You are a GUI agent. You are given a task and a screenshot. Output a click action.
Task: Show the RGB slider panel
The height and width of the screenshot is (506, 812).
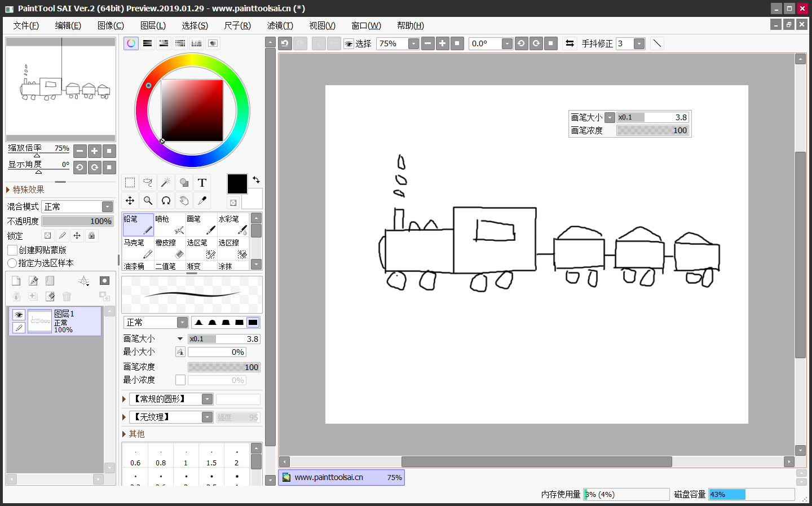coord(147,43)
